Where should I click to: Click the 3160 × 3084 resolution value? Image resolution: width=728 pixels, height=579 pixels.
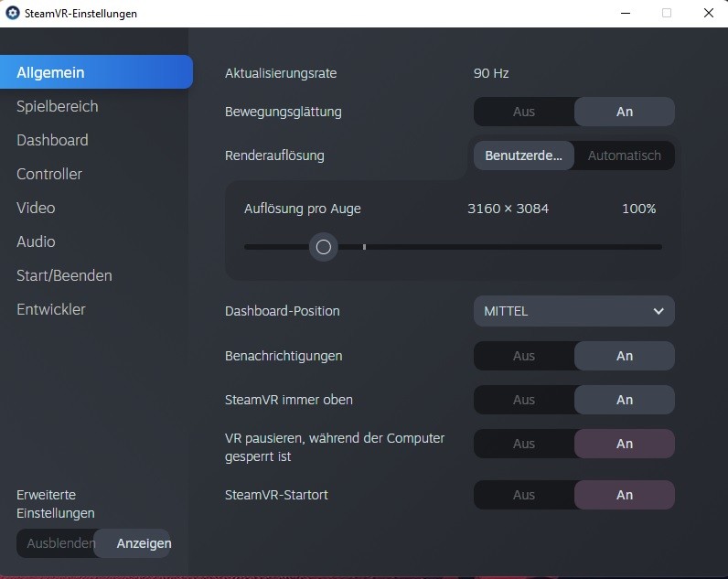pos(508,209)
